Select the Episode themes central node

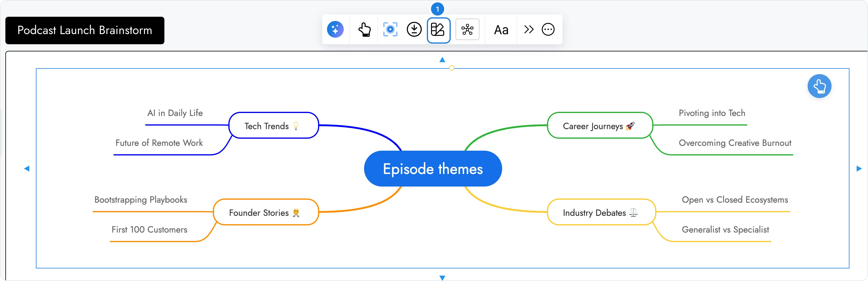[433, 169]
